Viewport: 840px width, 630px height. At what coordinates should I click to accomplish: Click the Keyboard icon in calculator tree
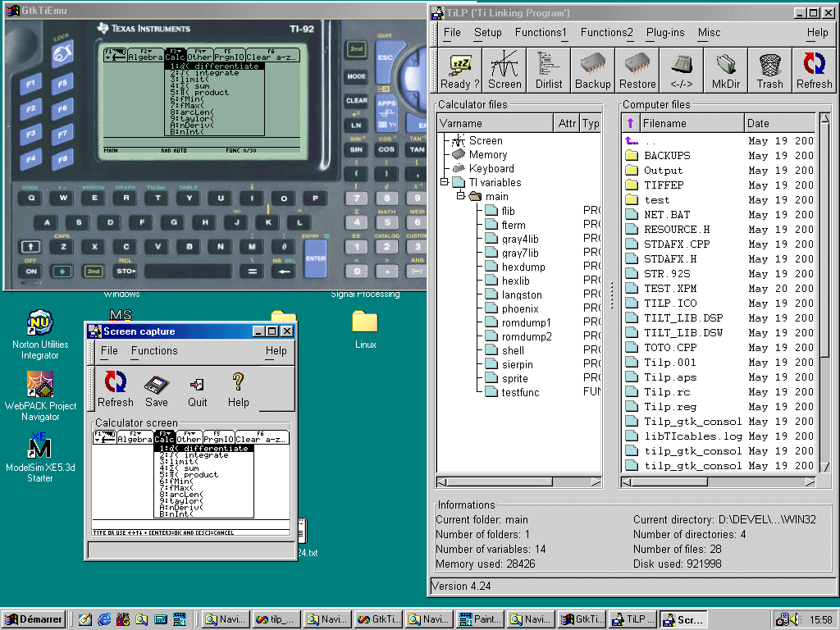[459, 169]
